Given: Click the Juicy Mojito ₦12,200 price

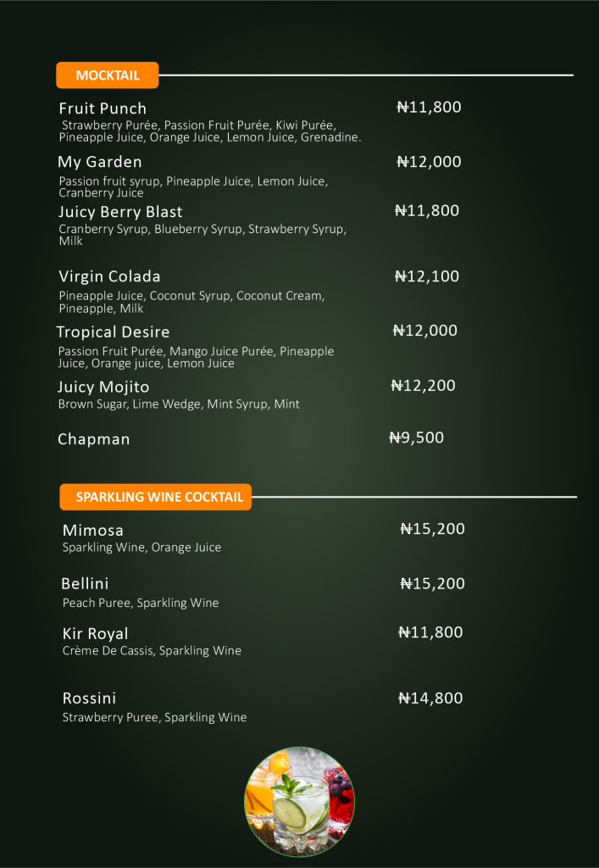Looking at the screenshot, I should pyautogui.click(x=423, y=386).
